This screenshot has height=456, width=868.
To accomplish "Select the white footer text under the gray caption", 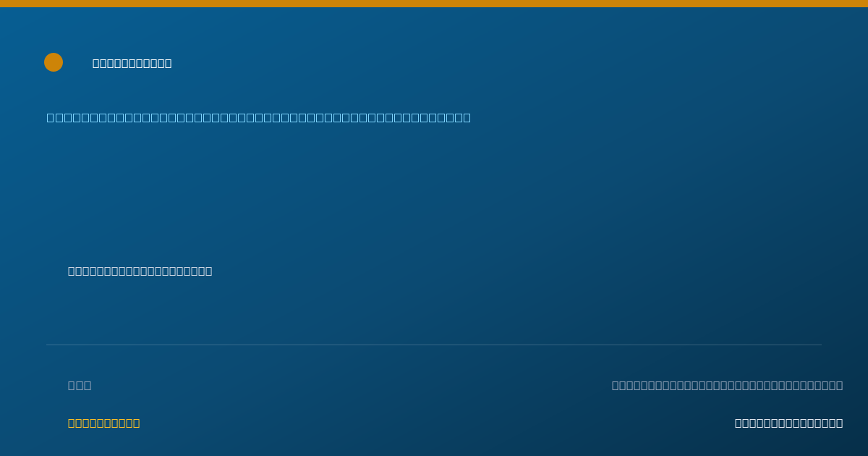I will [x=789, y=423].
